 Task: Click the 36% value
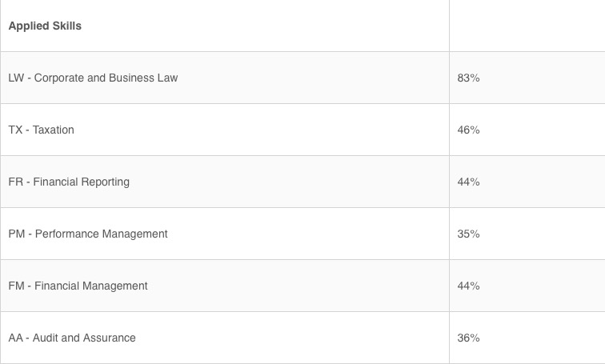click(x=468, y=338)
